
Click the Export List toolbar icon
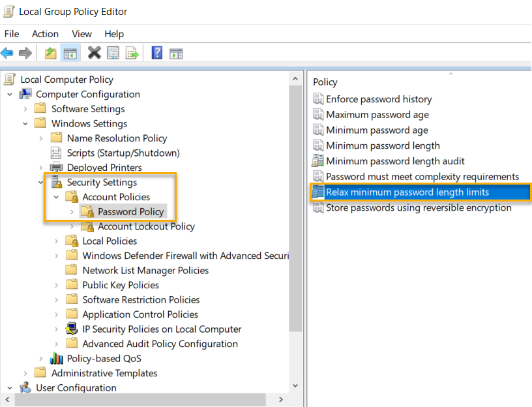[x=132, y=53]
